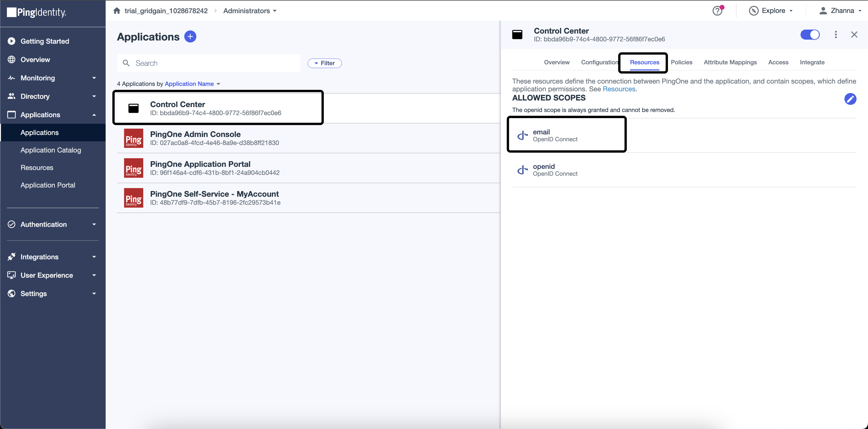The width and height of the screenshot is (868, 429).
Task: Click the PingOne Self-Service MyAccount logo icon
Action: [x=133, y=198]
